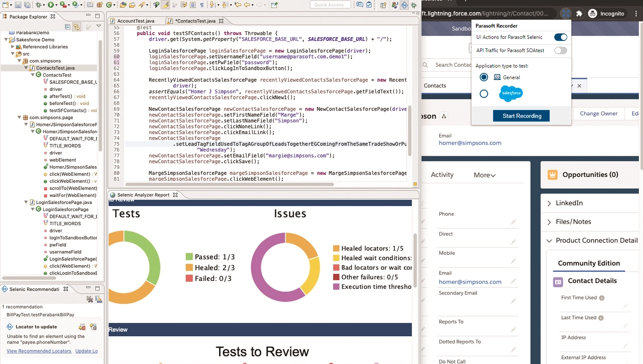
Task: Click the import recommendations icon in Selenic panel
Action: (x=99, y=299)
